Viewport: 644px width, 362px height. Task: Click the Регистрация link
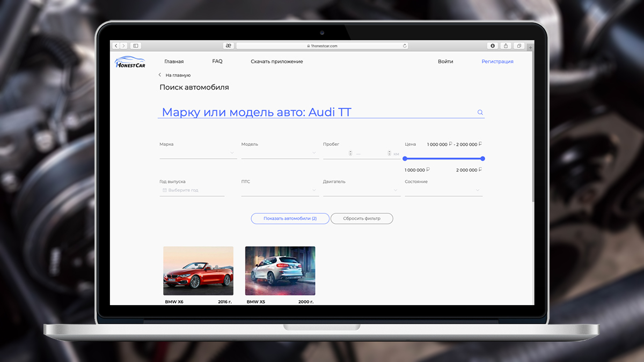click(497, 62)
